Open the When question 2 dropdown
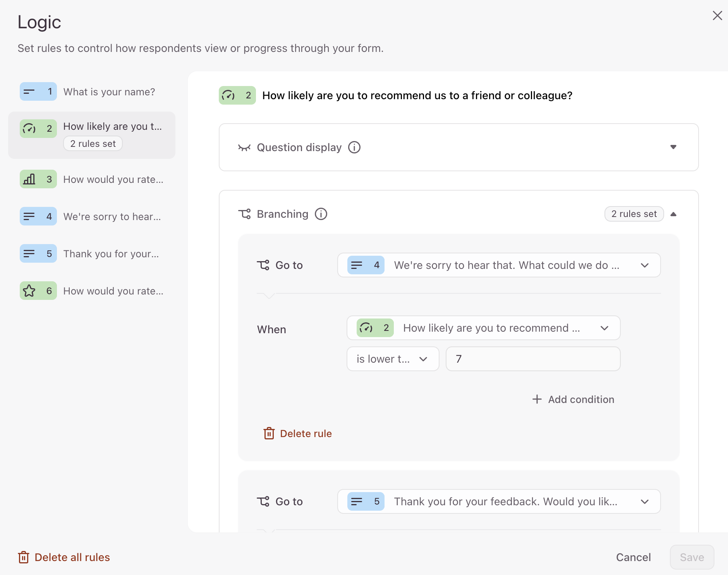Screen dimensions: 728x575 483,328
